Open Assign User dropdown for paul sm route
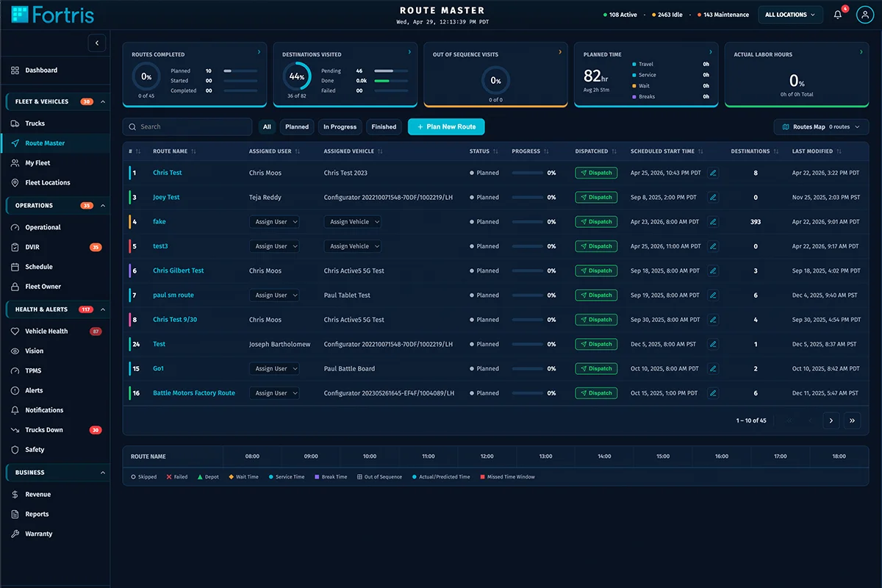 [274, 295]
